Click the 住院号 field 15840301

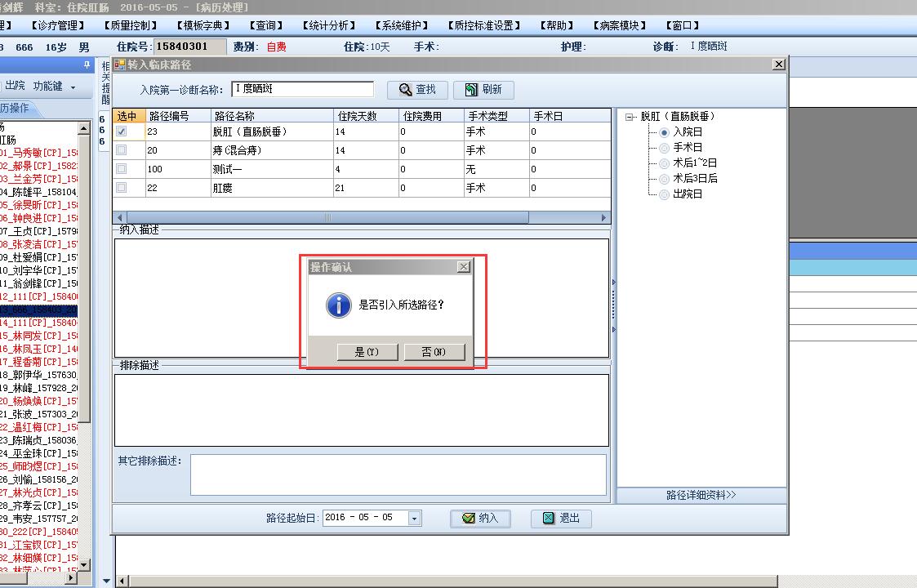[189, 47]
